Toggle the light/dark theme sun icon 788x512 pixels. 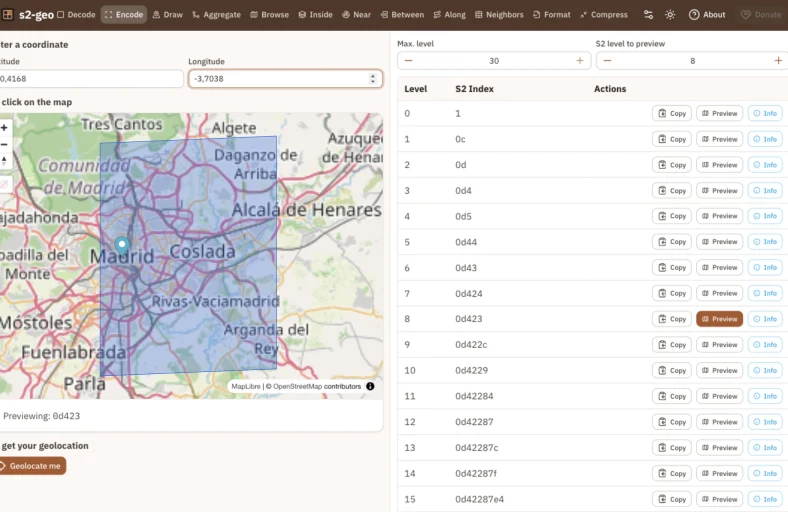coord(670,15)
